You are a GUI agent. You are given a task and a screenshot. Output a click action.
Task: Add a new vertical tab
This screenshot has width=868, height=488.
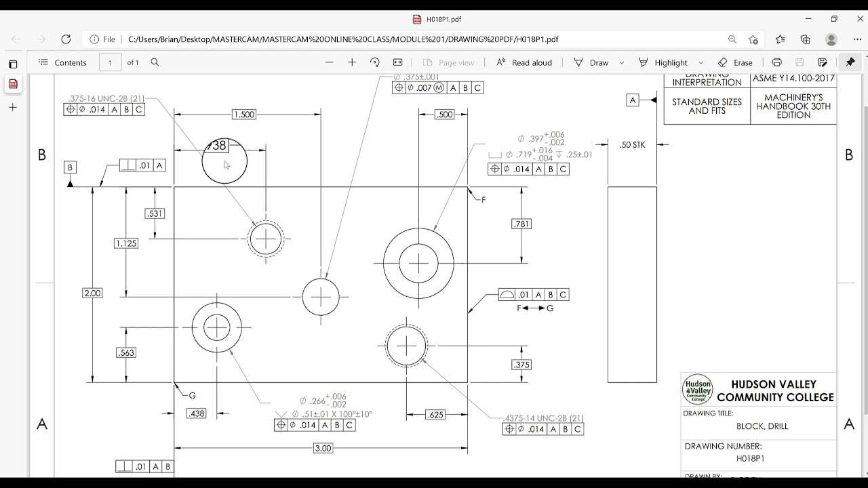pyautogui.click(x=12, y=107)
